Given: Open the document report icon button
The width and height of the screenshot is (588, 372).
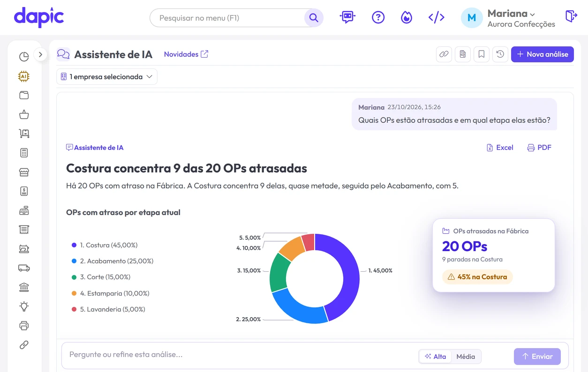Looking at the screenshot, I should 463,54.
